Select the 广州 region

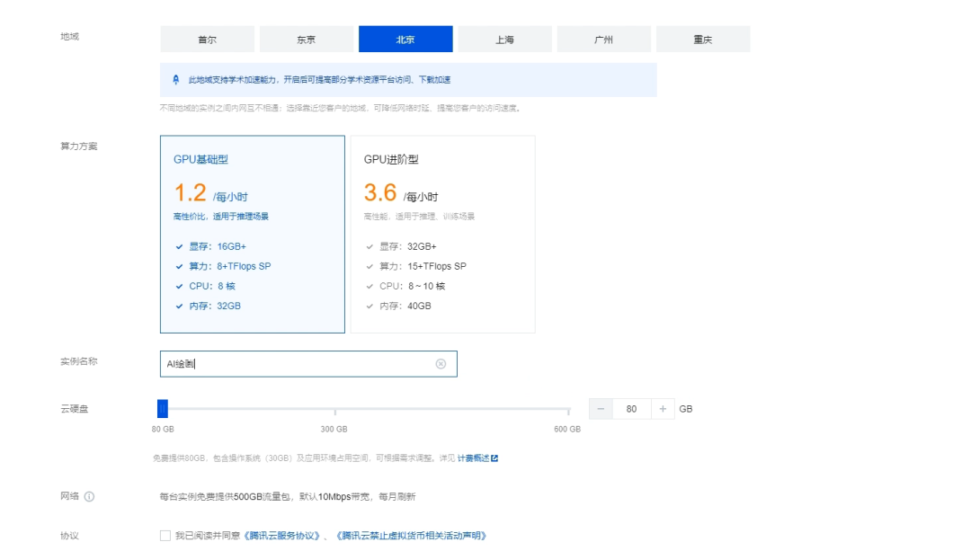pos(604,39)
